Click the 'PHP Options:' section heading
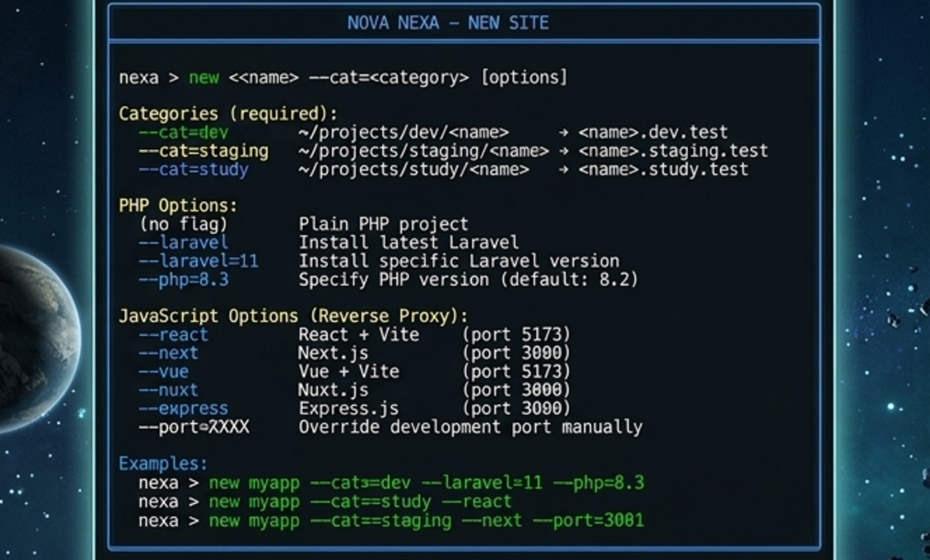 pos(178,206)
